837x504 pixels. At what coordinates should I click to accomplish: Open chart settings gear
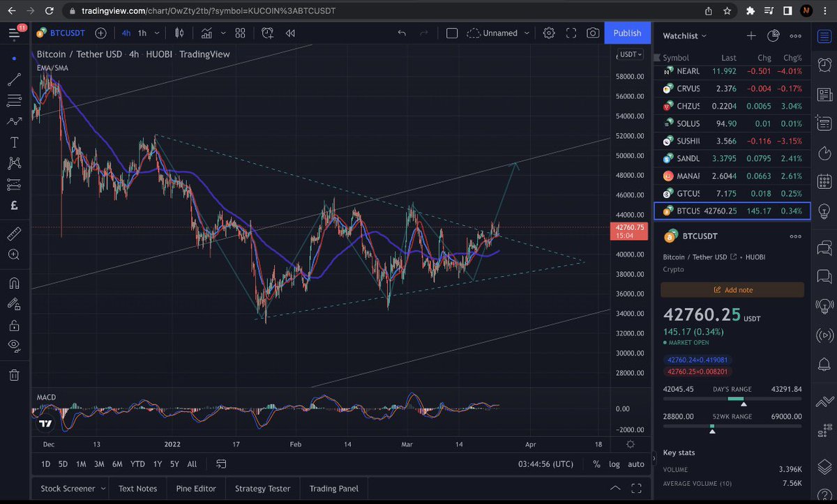pos(549,33)
